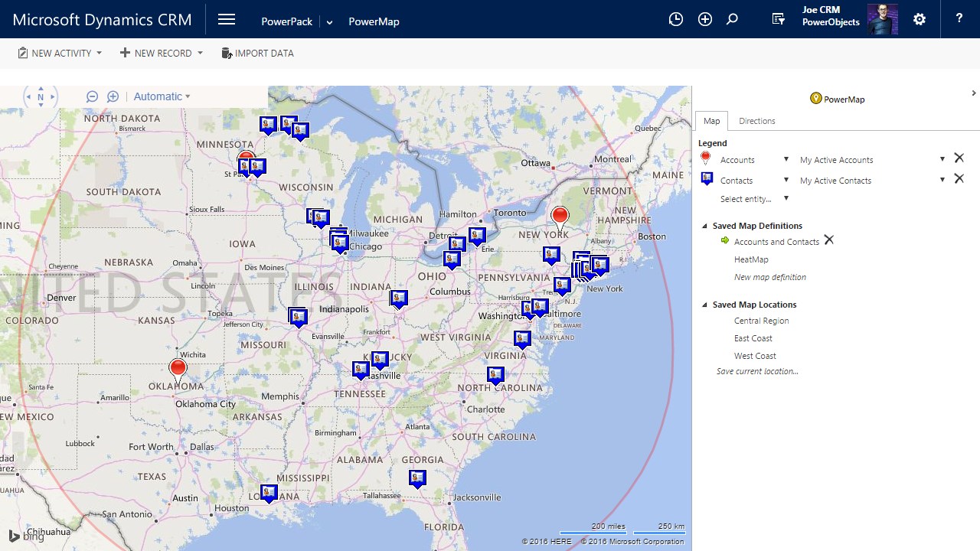Select the contact pin in Georgia
This screenshot has width=980, height=551.
[417, 479]
